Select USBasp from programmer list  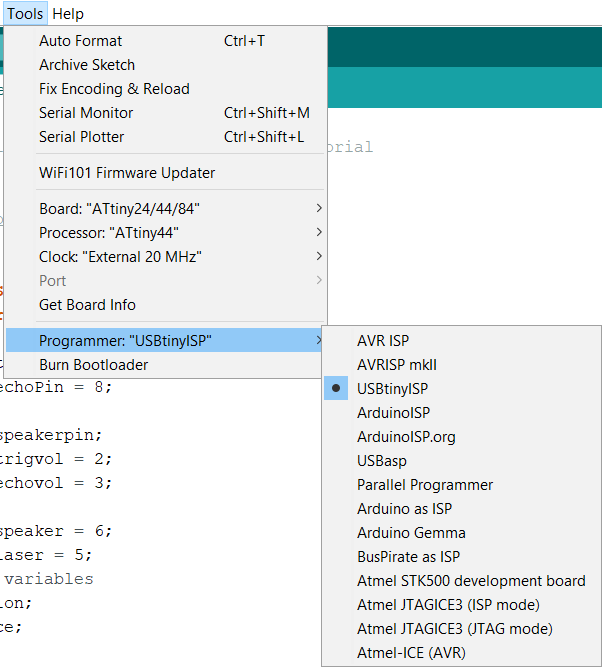[382, 461]
